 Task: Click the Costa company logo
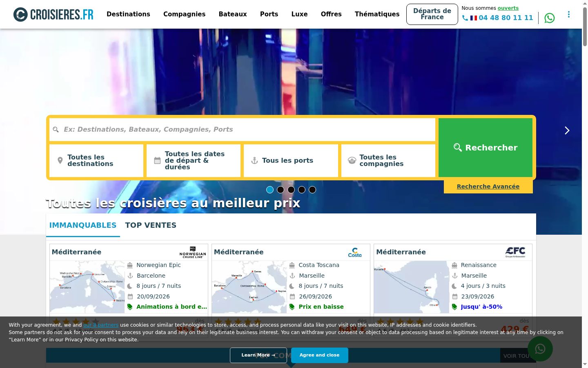point(355,252)
